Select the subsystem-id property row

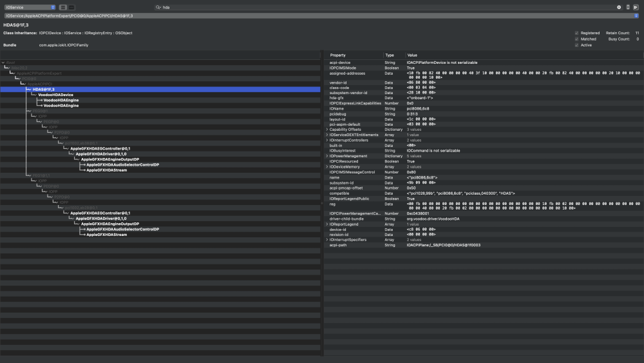coord(484,183)
